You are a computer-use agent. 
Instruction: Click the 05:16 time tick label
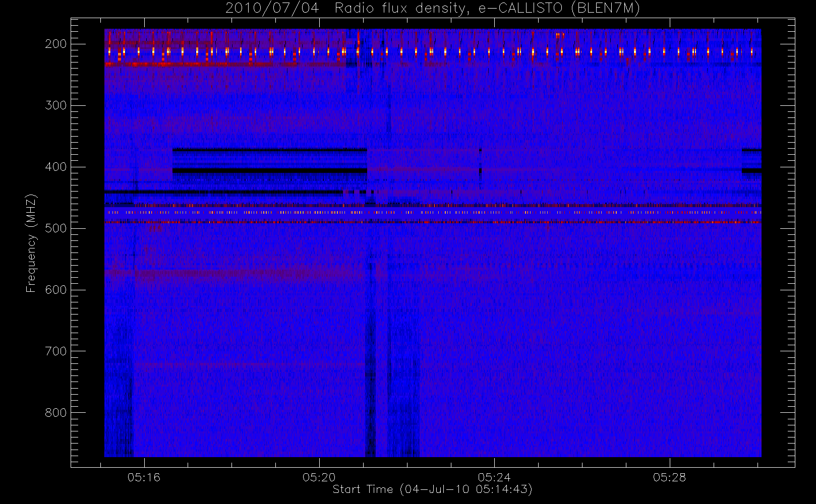144,477
